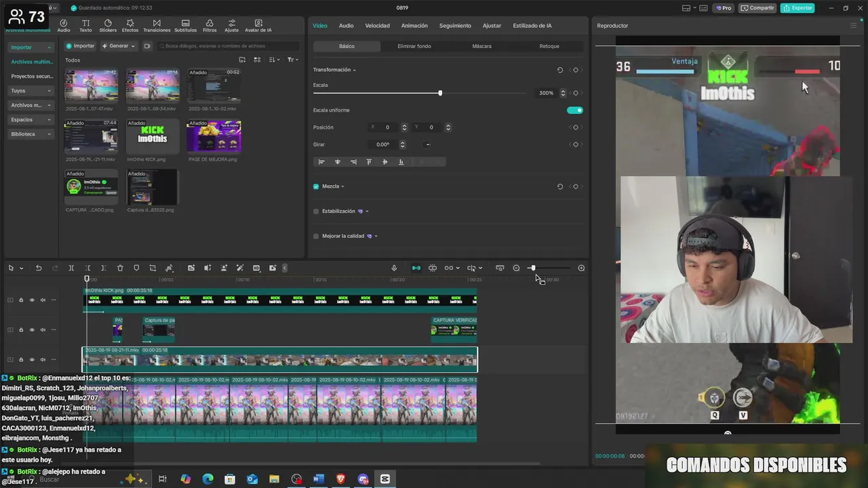868x488 pixels.
Task: Switch to the Animación tab
Action: pyautogui.click(x=414, y=26)
